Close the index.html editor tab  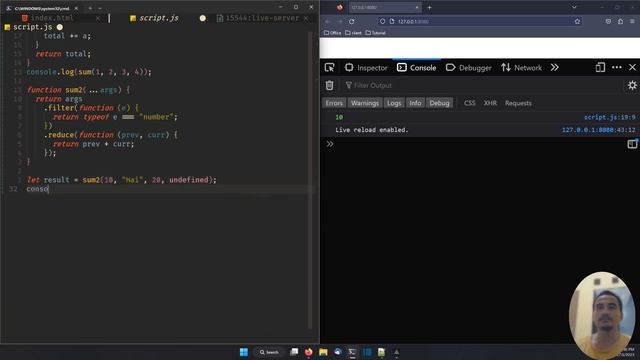coord(98,18)
